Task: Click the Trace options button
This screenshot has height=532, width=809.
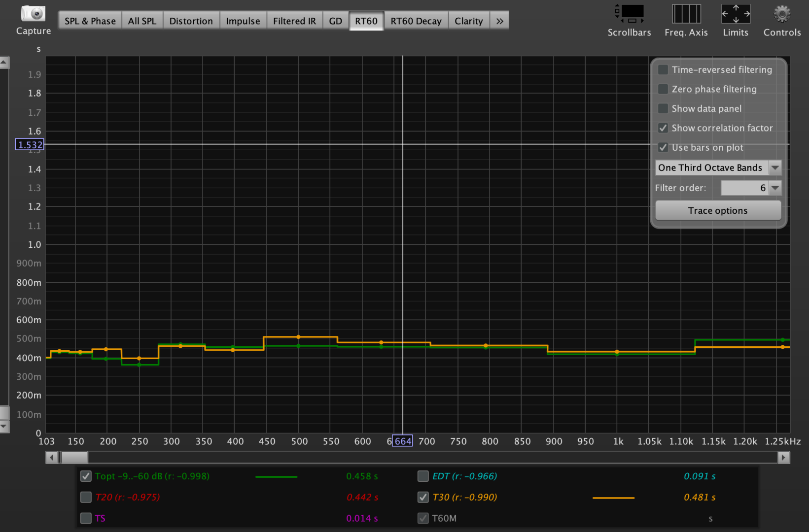Action: coord(718,211)
